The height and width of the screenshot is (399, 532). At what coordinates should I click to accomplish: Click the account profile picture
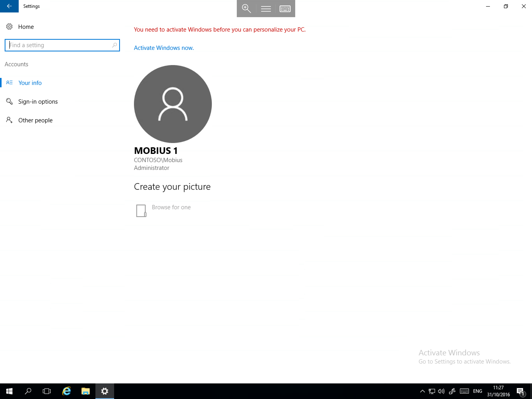tap(173, 104)
